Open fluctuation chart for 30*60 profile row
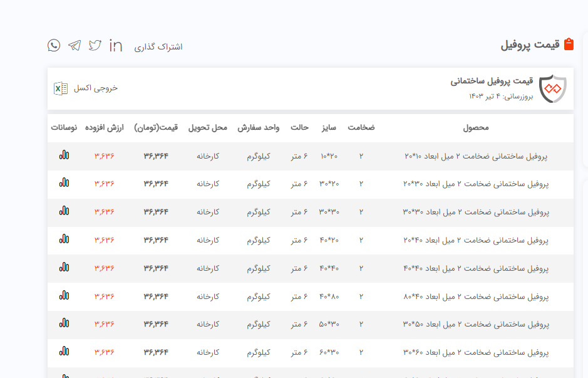The height and width of the screenshot is (378, 588). click(64, 352)
